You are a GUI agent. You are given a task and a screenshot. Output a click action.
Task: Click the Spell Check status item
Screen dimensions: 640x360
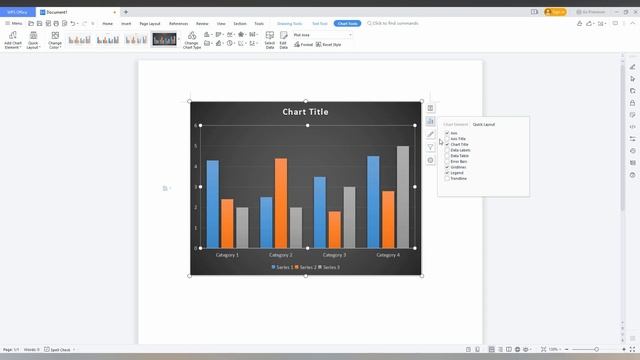coord(58,350)
